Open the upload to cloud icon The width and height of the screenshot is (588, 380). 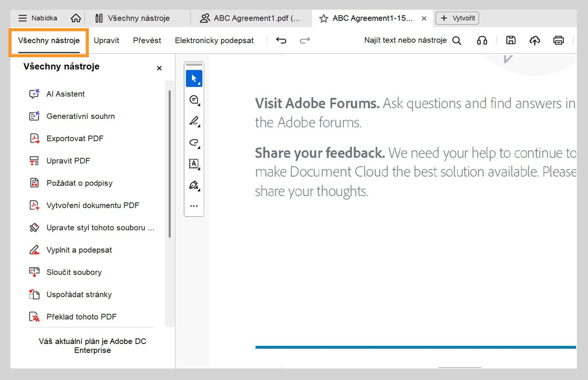[535, 40]
